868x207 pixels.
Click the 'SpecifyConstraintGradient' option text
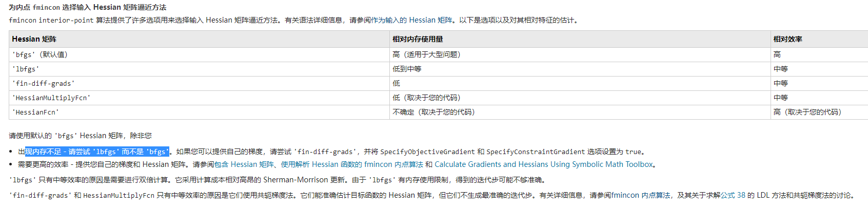(536, 152)
